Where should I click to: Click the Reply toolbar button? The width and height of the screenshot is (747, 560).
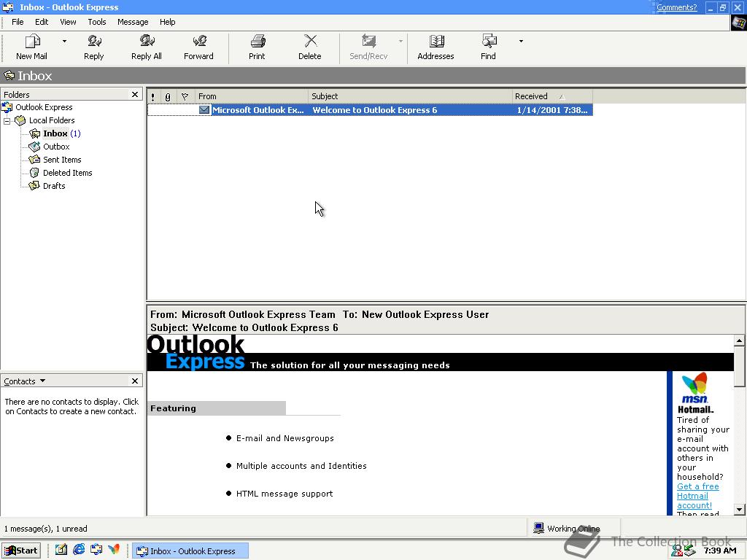pyautogui.click(x=94, y=47)
